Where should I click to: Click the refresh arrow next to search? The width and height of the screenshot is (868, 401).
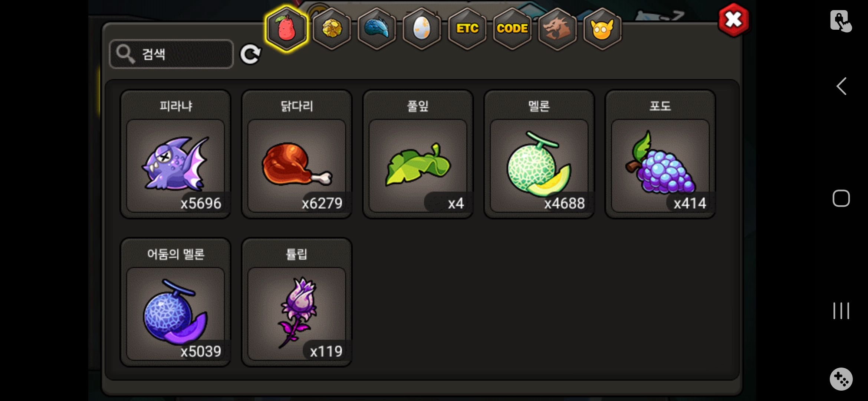coord(250,55)
